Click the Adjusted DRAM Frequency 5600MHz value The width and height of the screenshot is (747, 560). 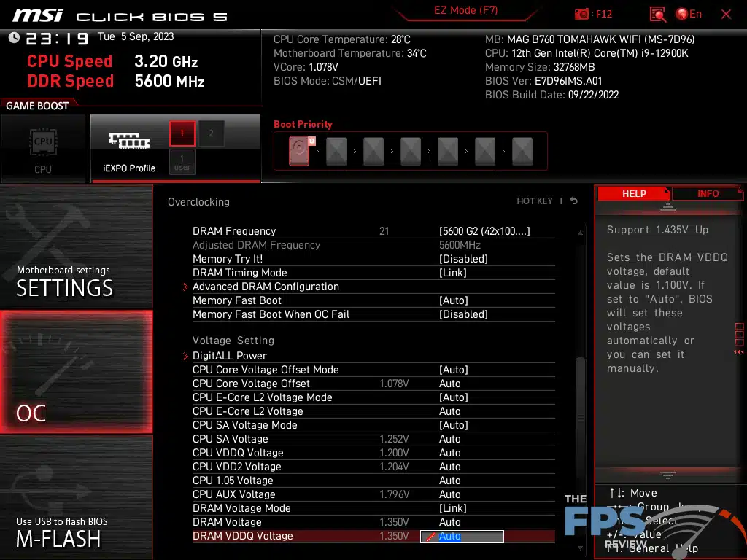pyautogui.click(x=460, y=245)
